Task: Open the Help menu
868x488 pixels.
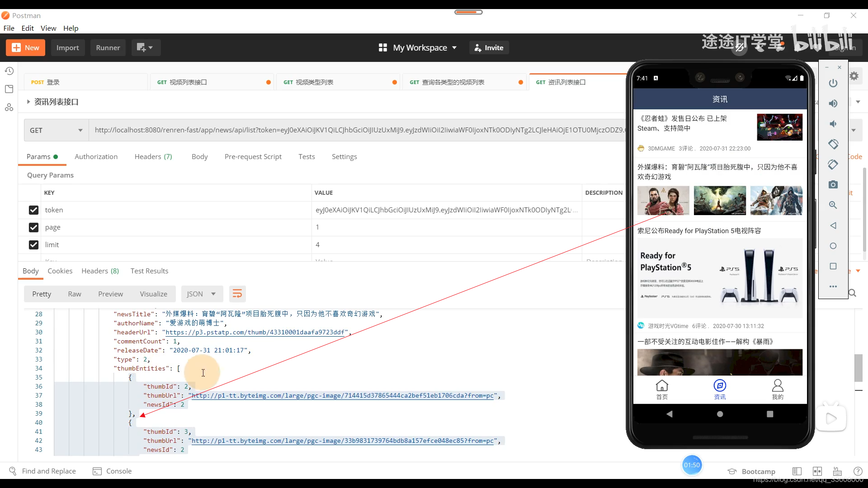Action: pyautogui.click(x=71, y=28)
